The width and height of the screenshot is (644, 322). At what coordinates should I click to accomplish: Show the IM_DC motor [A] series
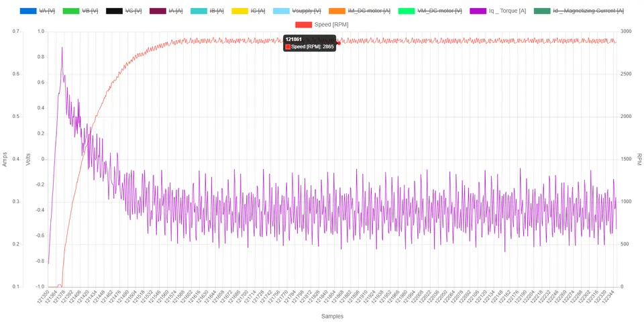tap(360, 11)
